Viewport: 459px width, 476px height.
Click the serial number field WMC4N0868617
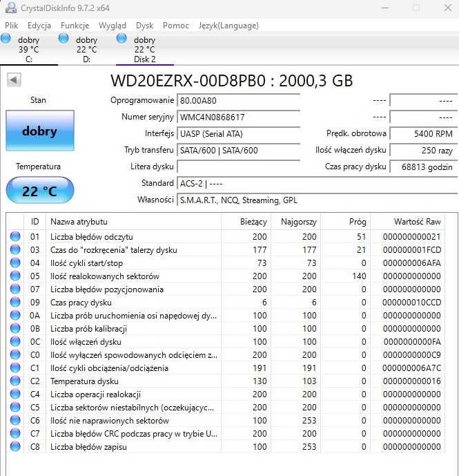[x=238, y=117]
